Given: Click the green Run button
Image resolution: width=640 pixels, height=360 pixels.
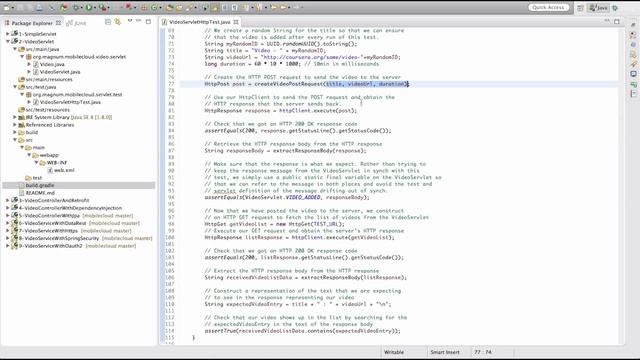Looking at the screenshot, I should coord(89,7).
